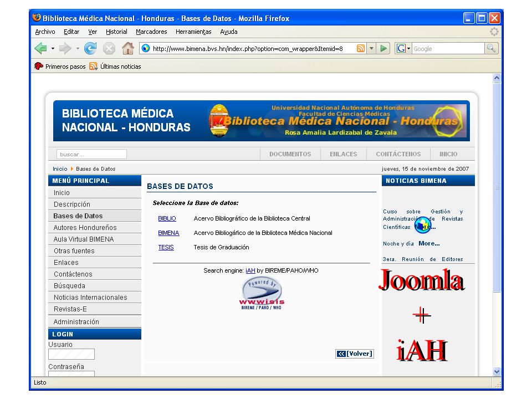The width and height of the screenshot is (532, 399).
Task: Follow the iAH search engine link
Action: (x=250, y=270)
